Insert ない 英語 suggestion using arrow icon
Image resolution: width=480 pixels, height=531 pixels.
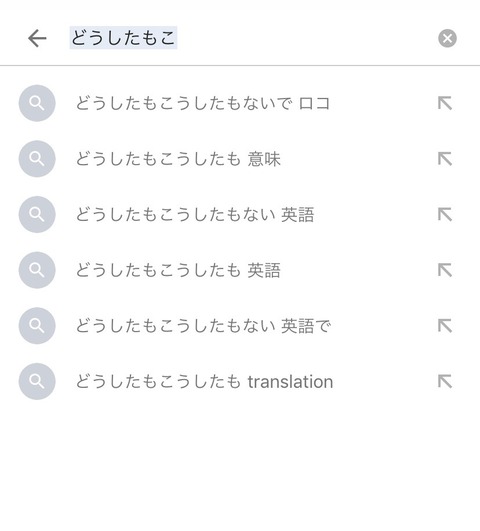[445, 214]
